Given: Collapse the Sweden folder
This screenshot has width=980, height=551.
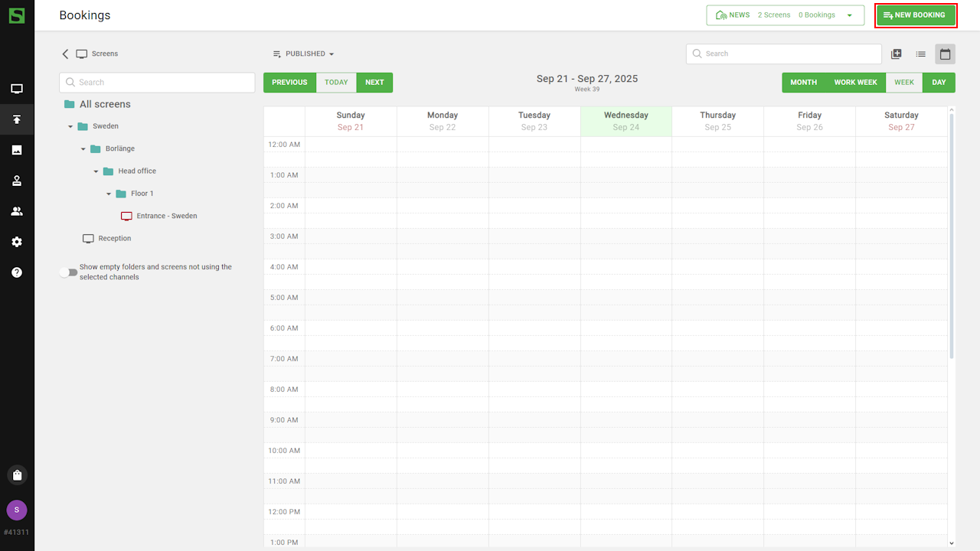Looking at the screenshot, I should pos(70,127).
